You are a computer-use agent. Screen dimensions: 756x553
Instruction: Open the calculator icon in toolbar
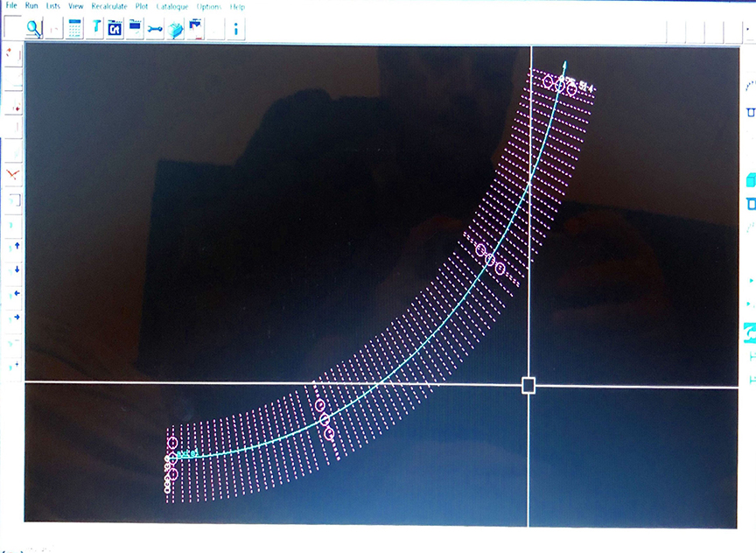pyautogui.click(x=75, y=28)
